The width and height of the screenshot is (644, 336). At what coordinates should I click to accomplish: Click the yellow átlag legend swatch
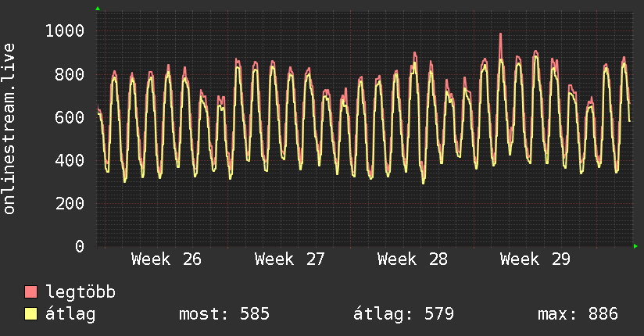(30, 314)
